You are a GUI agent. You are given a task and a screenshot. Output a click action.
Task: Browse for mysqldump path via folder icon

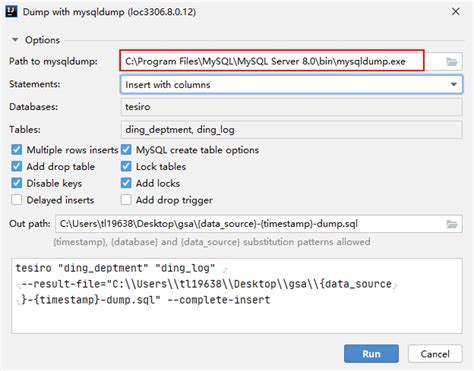click(452, 62)
